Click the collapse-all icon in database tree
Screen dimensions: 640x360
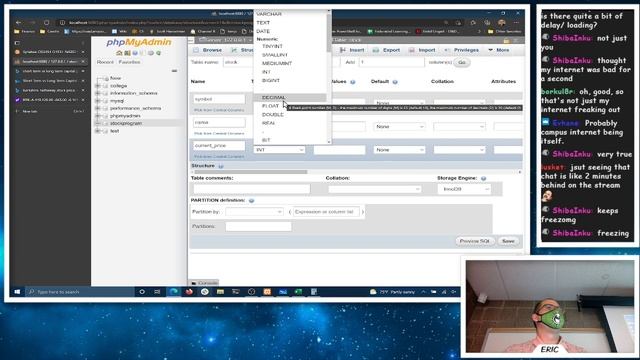click(x=174, y=71)
